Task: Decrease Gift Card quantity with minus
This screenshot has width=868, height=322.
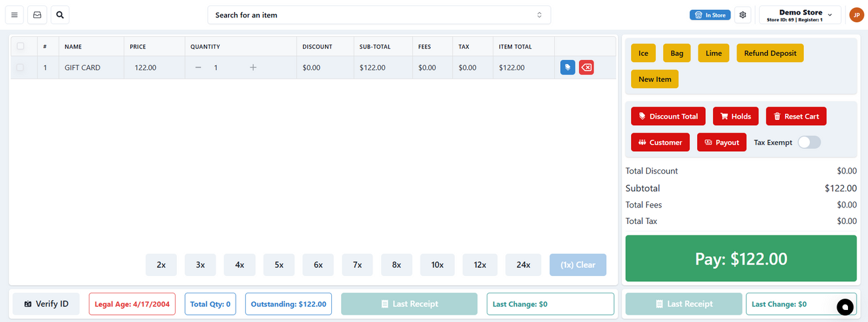Action: (198, 67)
